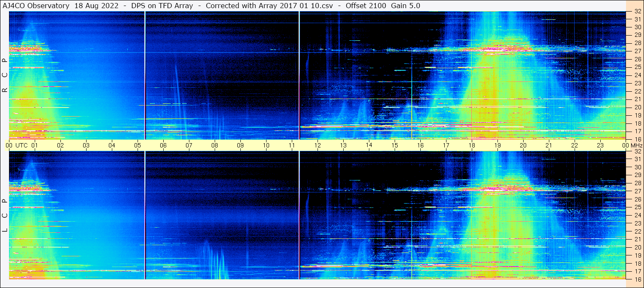Click the 24 MHz label of RCP panel

[x=637, y=75]
